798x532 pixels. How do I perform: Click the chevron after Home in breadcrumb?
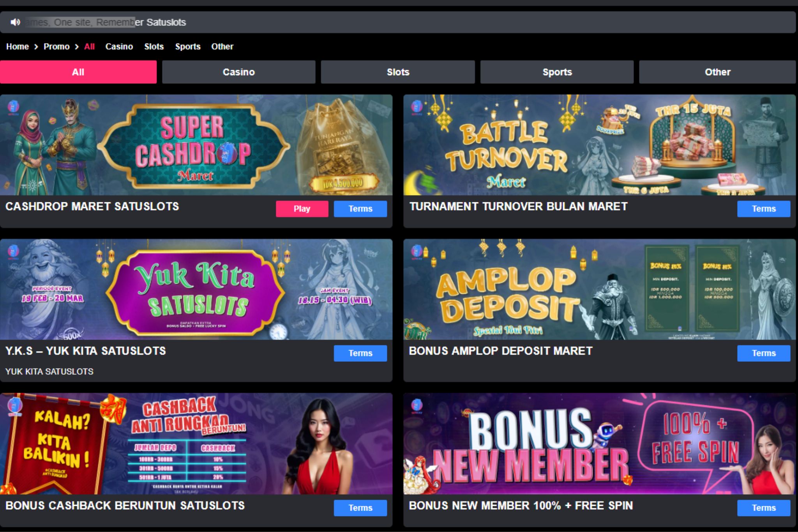point(36,47)
